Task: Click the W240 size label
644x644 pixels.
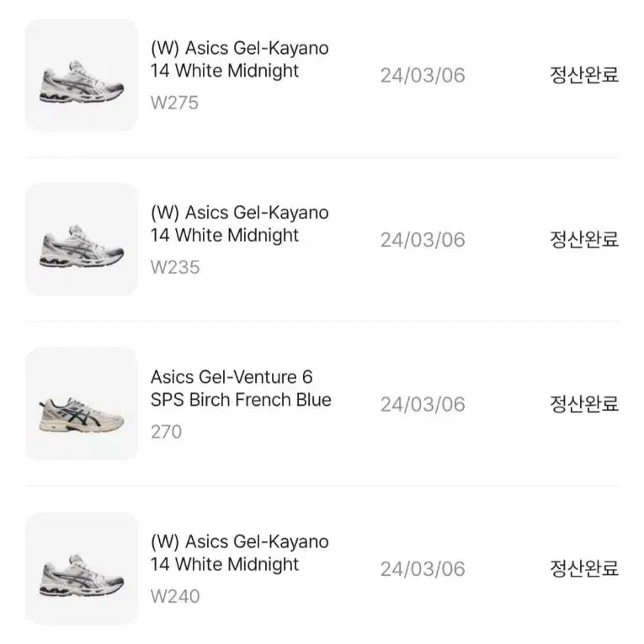Action: (x=175, y=596)
